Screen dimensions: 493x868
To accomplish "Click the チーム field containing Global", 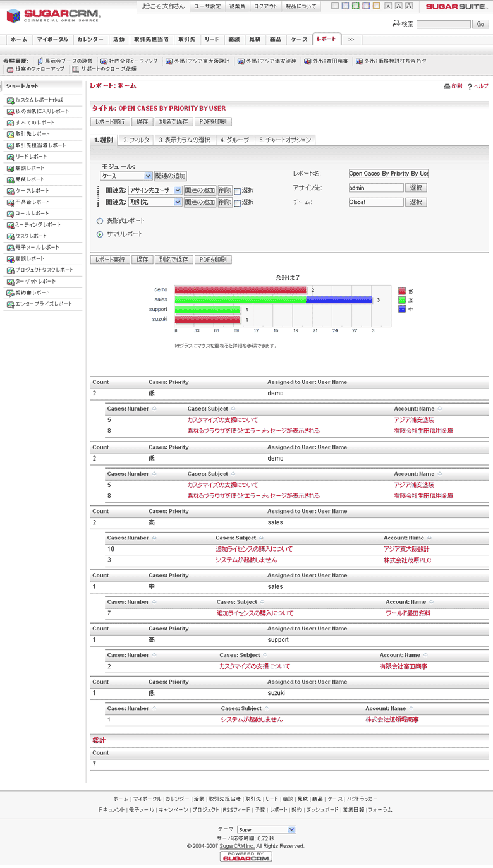I will click(375, 203).
